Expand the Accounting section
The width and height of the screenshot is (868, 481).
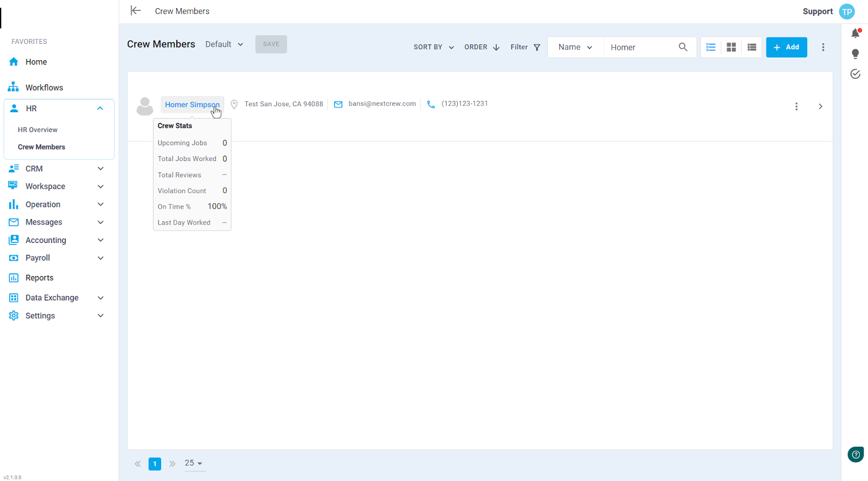(x=100, y=240)
